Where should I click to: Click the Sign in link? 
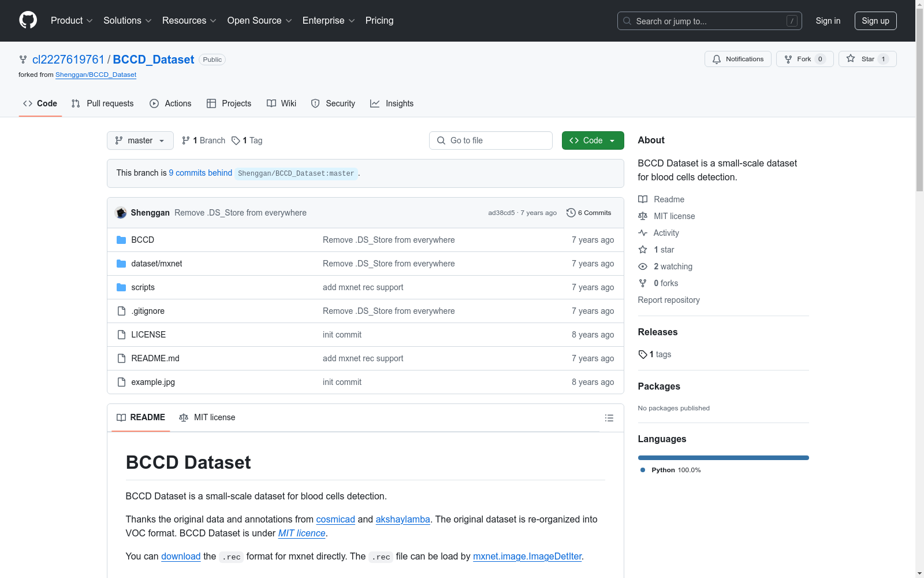point(828,21)
